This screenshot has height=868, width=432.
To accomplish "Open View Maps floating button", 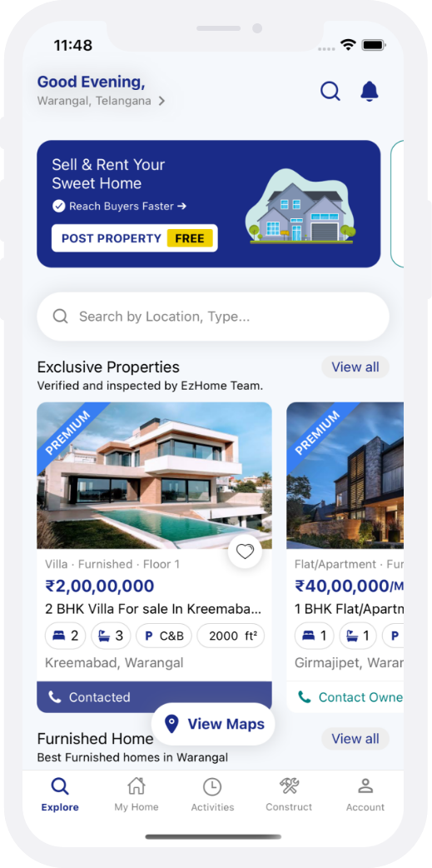I will click(213, 724).
